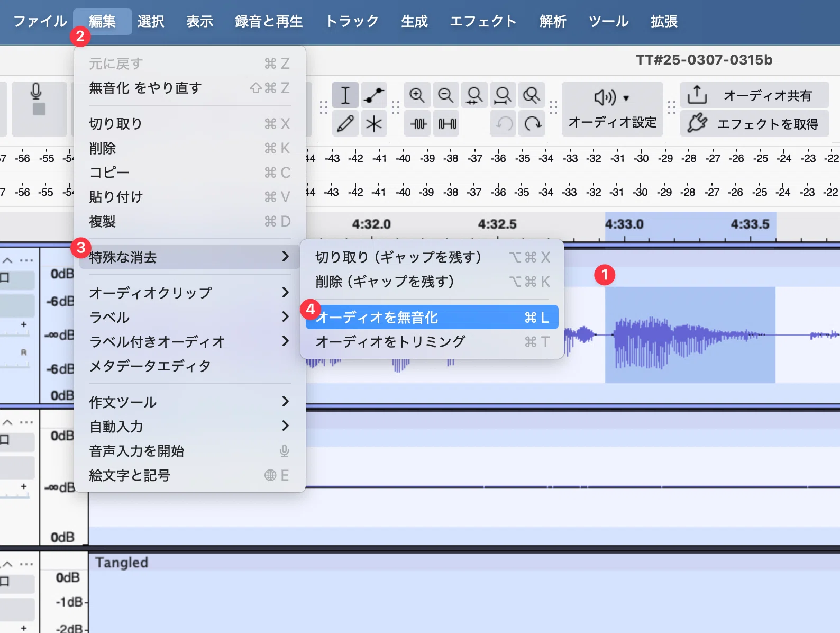The width and height of the screenshot is (840, 633).
Task: Select 音声入力を開始 menu item
Action: tap(189, 451)
